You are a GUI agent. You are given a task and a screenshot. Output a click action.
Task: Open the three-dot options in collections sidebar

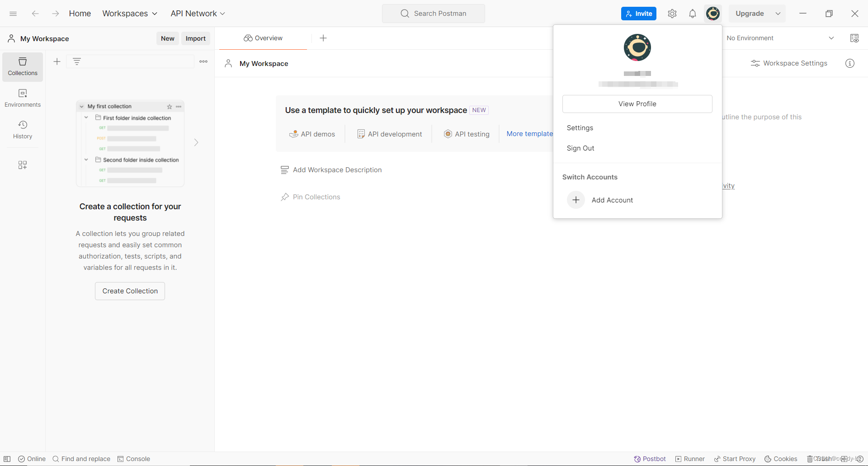click(203, 61)
